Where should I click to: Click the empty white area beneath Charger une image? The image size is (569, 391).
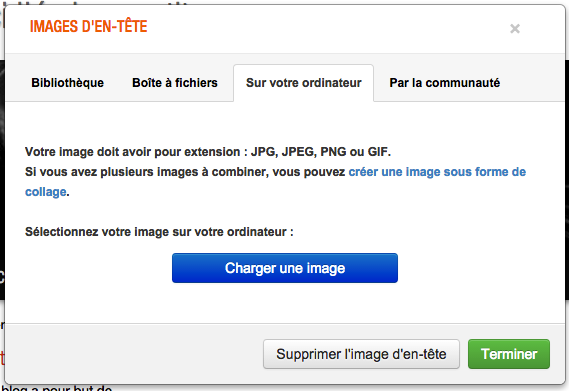click(285, 303)
